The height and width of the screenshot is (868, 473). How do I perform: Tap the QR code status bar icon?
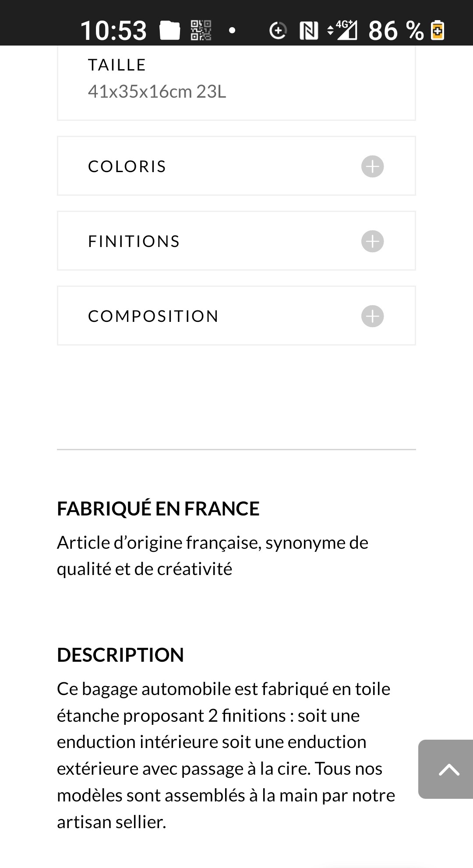tap(201, 31)
